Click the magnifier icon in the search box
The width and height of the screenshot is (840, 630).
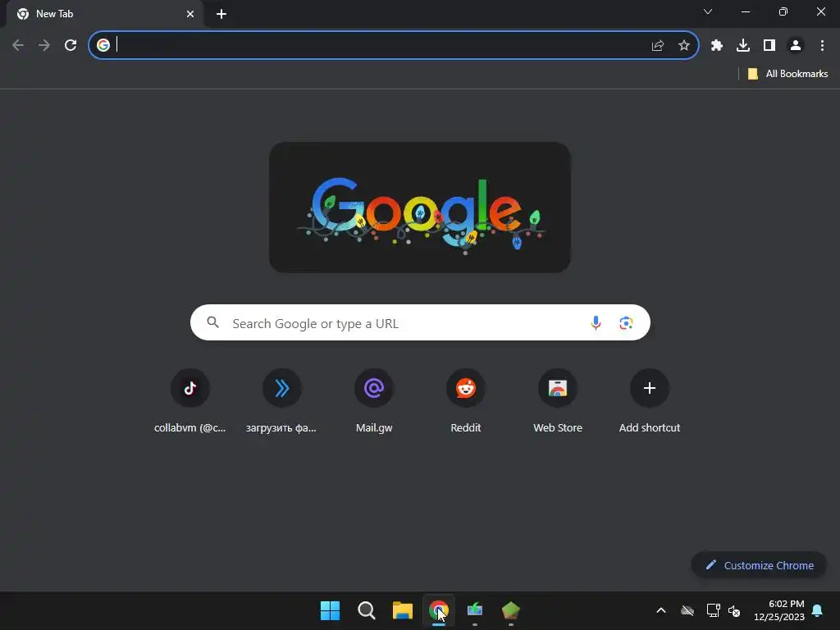(x=212, y=322)
